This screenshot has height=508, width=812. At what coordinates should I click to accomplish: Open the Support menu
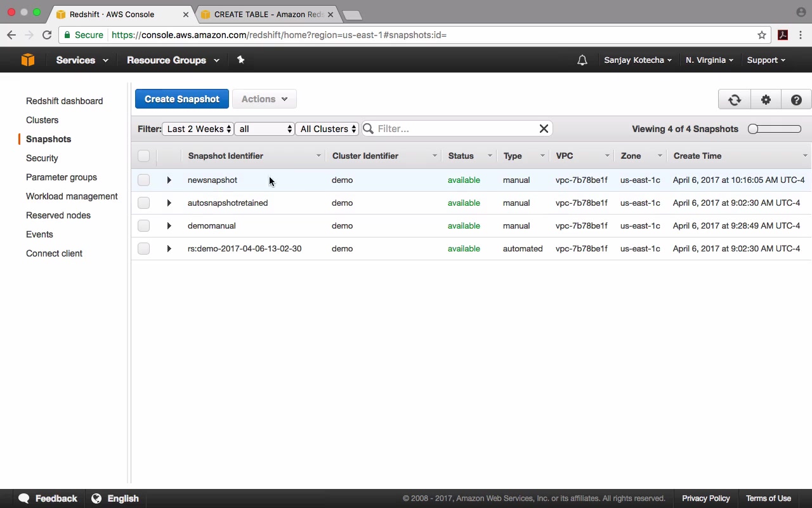766,60
